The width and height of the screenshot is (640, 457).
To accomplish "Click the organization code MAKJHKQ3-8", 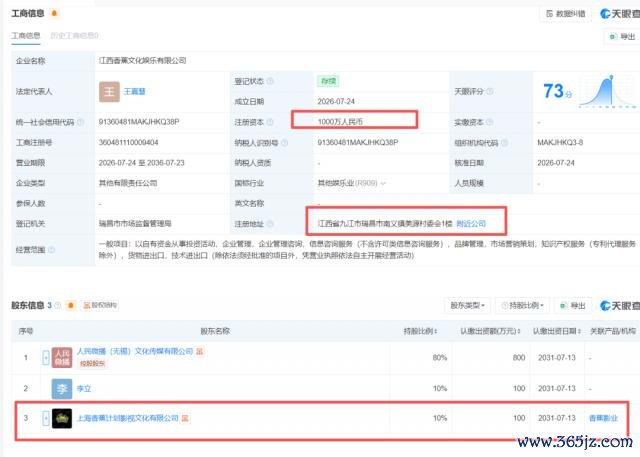I will [x=560, y=142].
